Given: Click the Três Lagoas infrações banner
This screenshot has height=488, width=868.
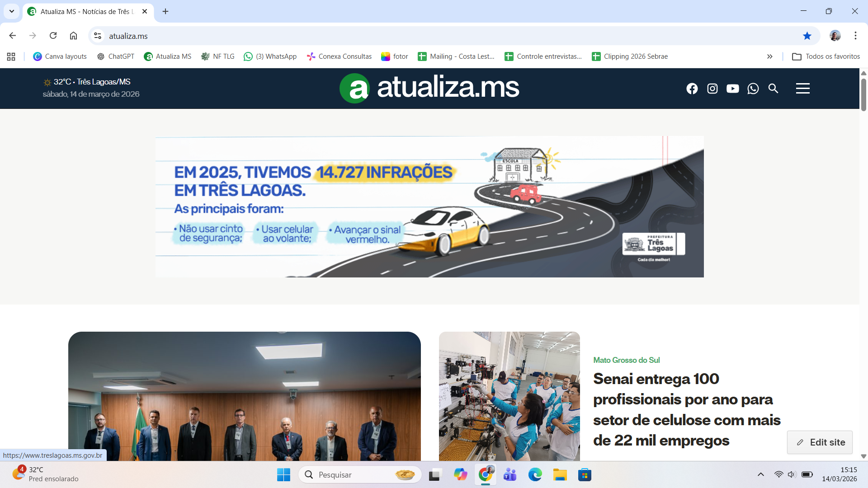Looking at the screenshot, I should tap(429, 206).
